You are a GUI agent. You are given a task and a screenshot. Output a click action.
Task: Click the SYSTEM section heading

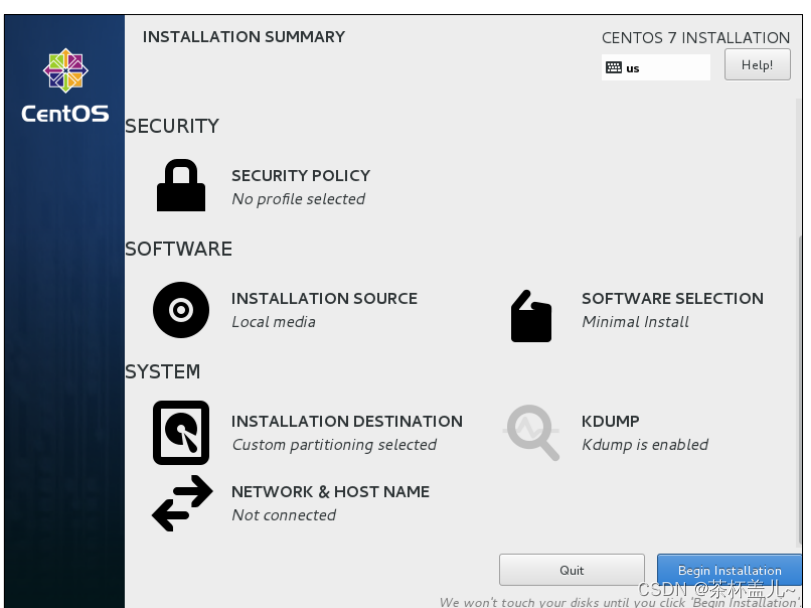point(162,372)
